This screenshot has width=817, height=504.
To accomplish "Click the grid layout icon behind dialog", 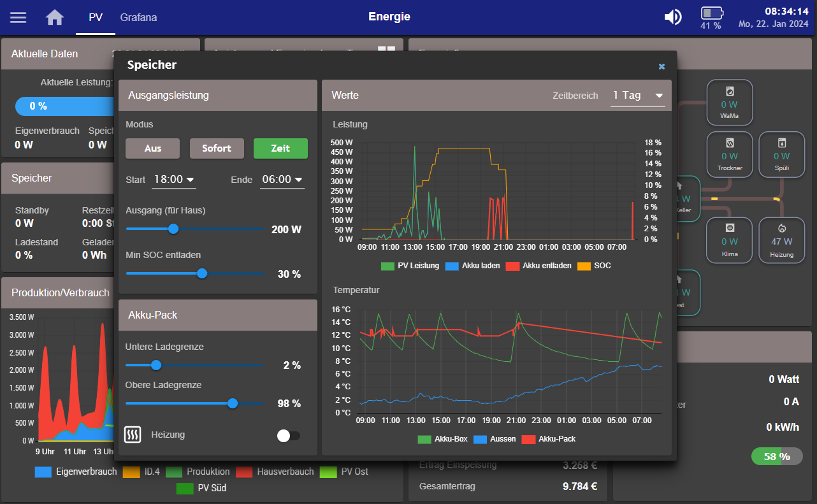I will point(386,48).
